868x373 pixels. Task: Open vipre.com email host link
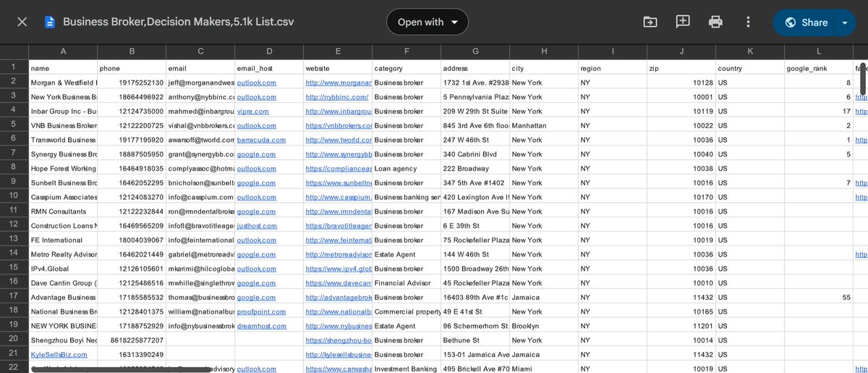pos(252,112)
